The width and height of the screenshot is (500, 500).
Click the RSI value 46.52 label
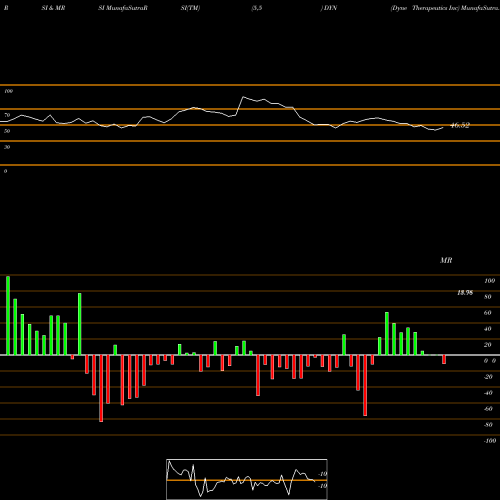coord(460,125)
